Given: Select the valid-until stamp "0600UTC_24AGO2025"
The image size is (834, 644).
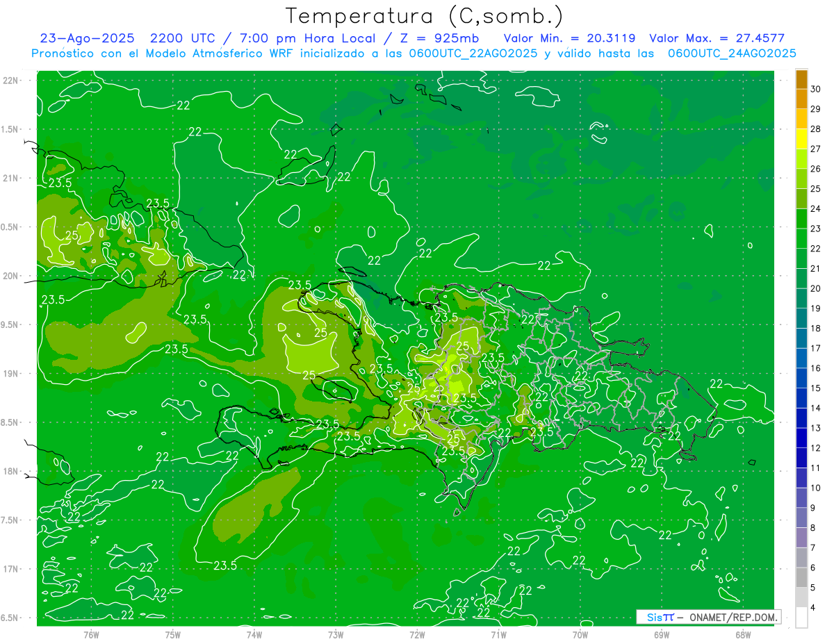Looking at the screenshot, I should click(732, 53).
